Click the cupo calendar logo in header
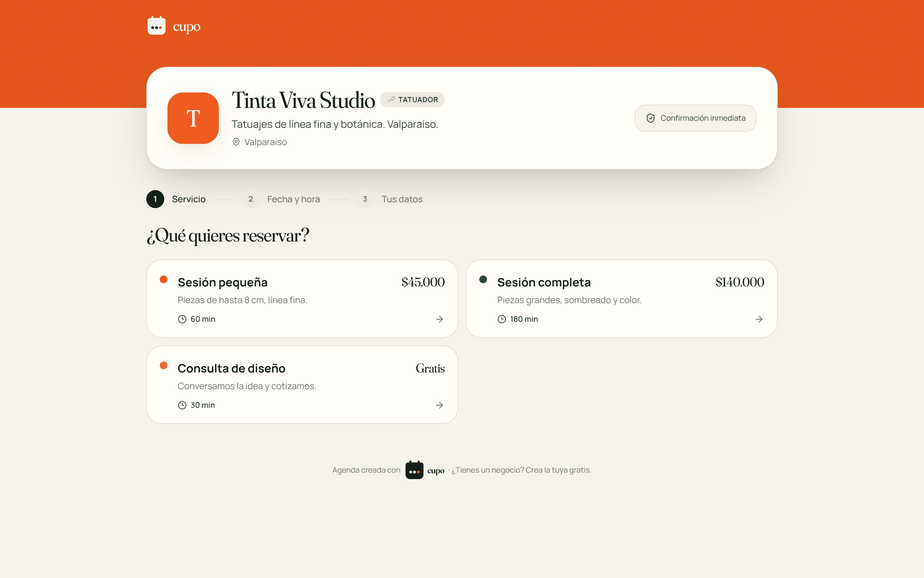This screenshot has width=924, height=578. click(157, 26)
